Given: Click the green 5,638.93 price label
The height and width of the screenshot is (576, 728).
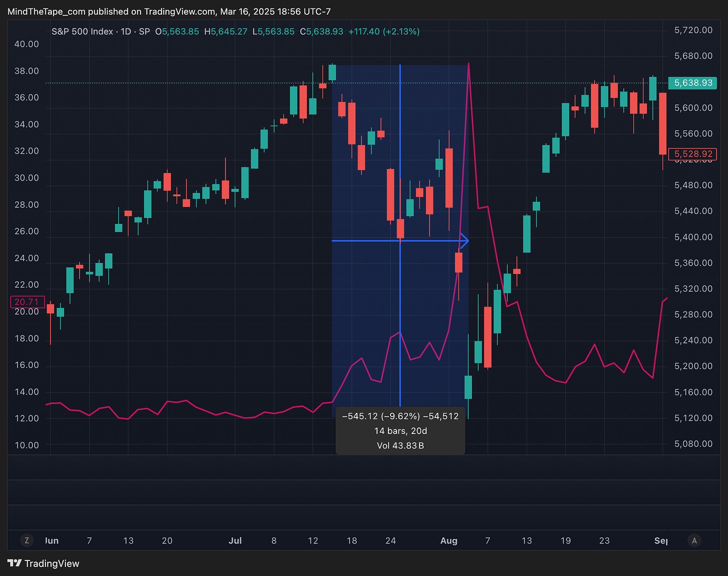Looking at the screenshot, I should pos(693,83).
